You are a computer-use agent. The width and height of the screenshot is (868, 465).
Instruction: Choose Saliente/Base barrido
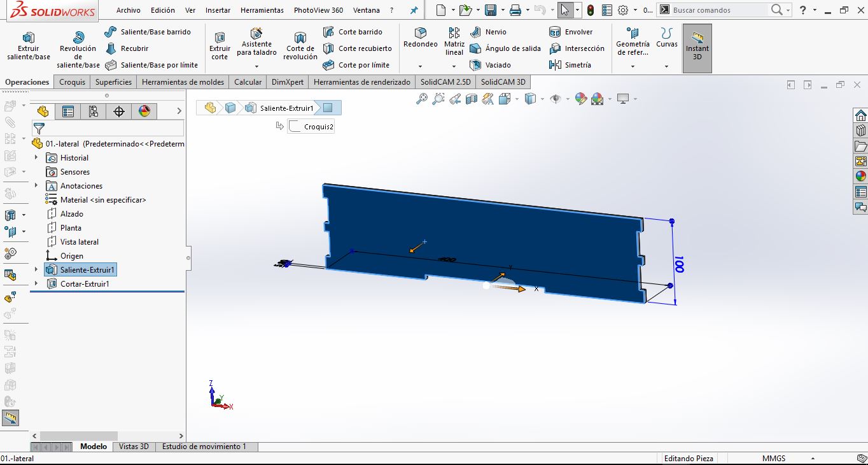[148, 32]
